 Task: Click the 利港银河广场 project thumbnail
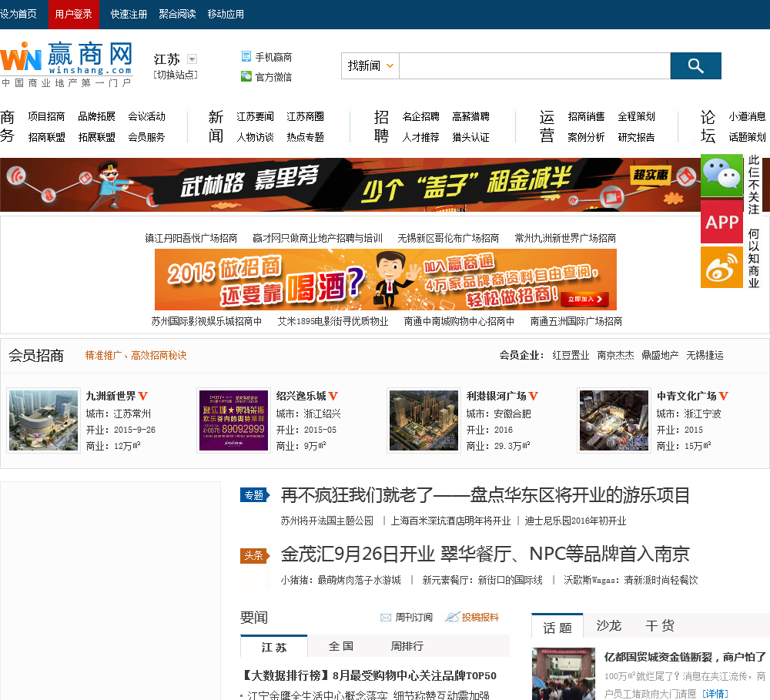coord(423,420)
